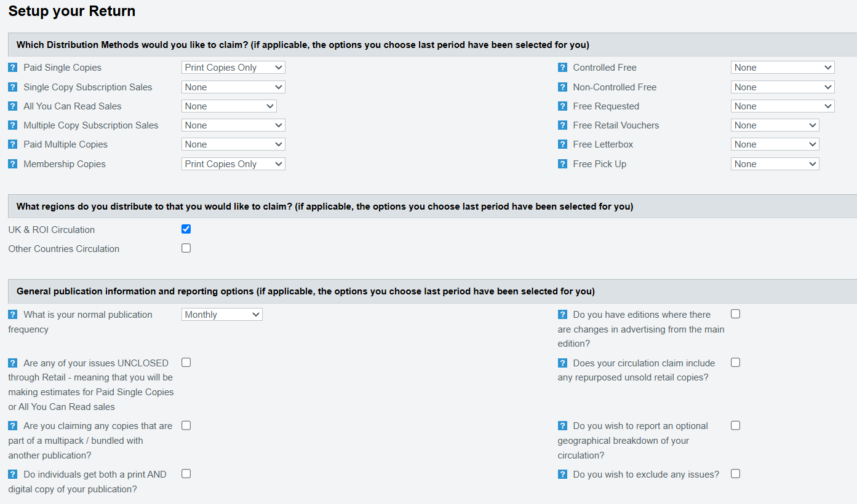Open help for All You Can Read Sales
This screenshot has height=504, width=857.
coord(13,106)
